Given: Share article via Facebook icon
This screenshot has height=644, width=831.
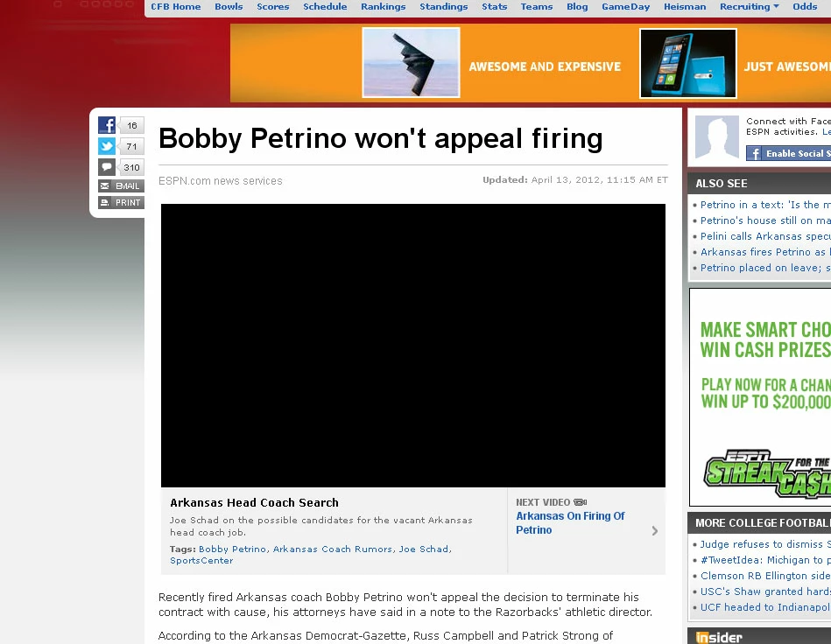Looking at the screenshot, I should pyautogui.click(x=107, y=125).
